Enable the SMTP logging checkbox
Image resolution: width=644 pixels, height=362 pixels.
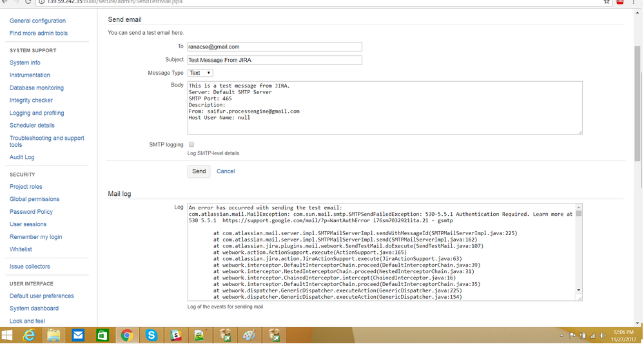point(191,144)
